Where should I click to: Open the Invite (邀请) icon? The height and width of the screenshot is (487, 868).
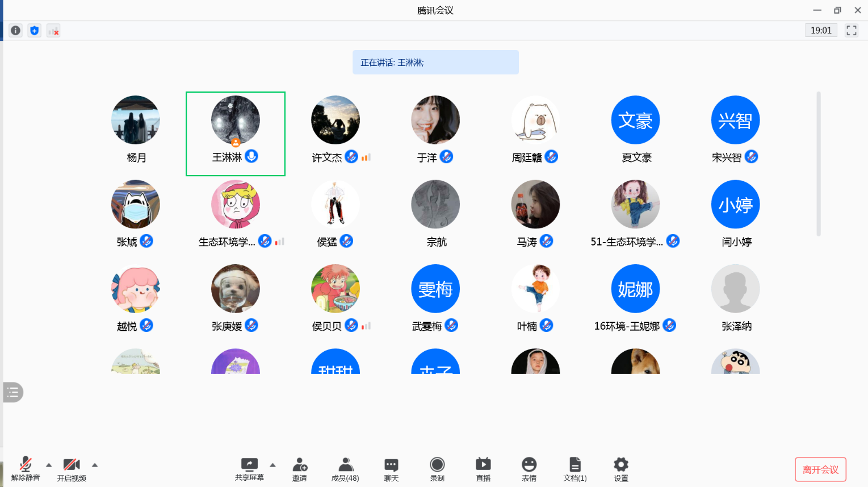(x=300, y=469)
